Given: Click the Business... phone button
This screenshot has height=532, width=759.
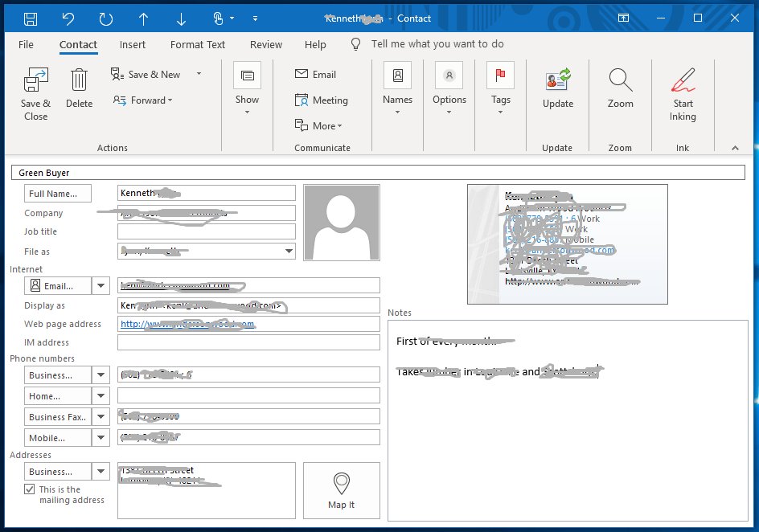Looking at the screenshot, I should pyautogui.click(x=58, y=374).
